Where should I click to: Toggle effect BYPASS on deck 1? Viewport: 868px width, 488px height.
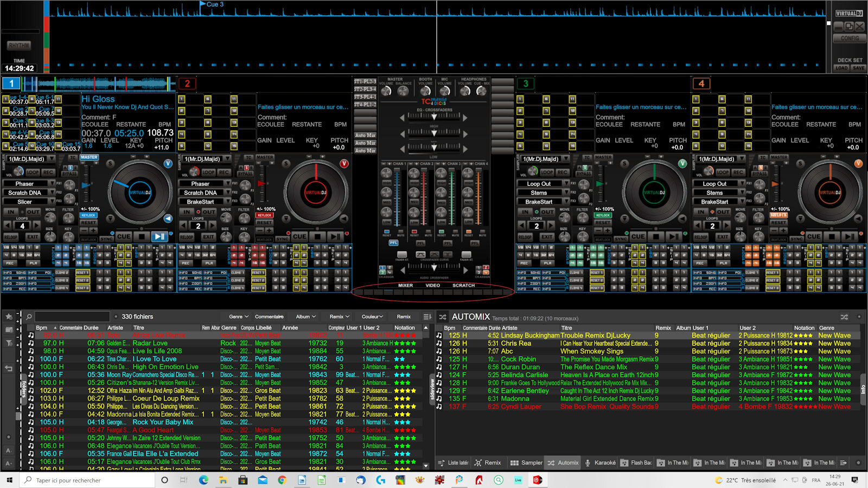click(69, 174)
